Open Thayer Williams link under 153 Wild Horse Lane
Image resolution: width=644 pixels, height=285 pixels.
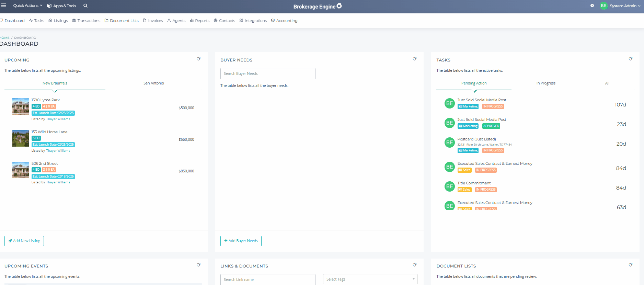[x=58, y=151]
